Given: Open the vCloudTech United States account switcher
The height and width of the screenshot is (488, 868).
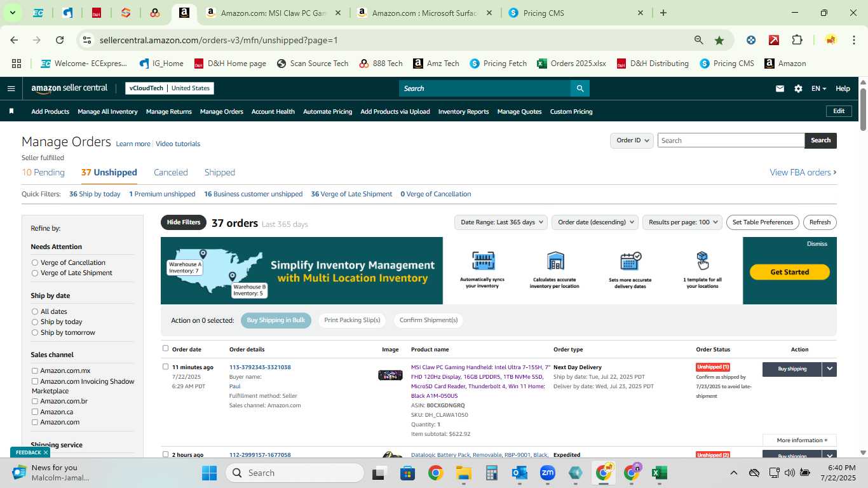Looking at the screenshot, I should (x=170, y=88).
